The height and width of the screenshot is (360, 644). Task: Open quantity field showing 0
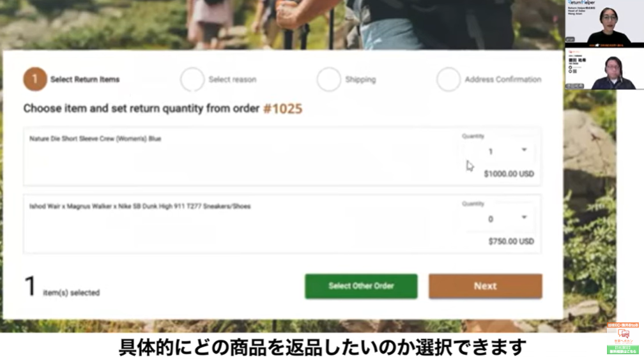point(498,219)
